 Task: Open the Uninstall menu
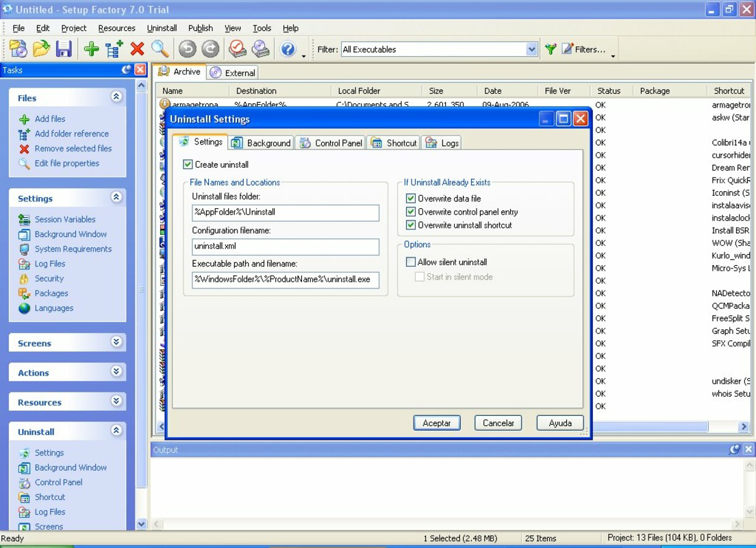click(162, 28)
